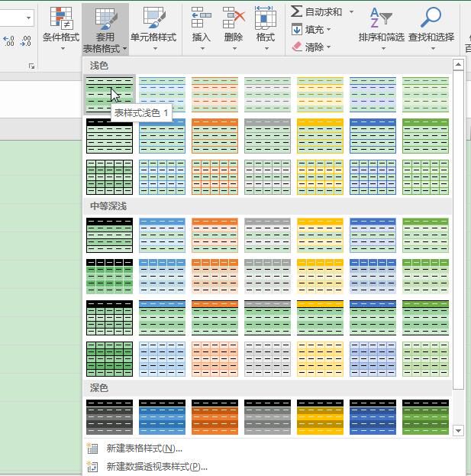471x476 pixels.
Task: Open the 排序和筛选 sort and filter icon
Action: tap(381, 18)
